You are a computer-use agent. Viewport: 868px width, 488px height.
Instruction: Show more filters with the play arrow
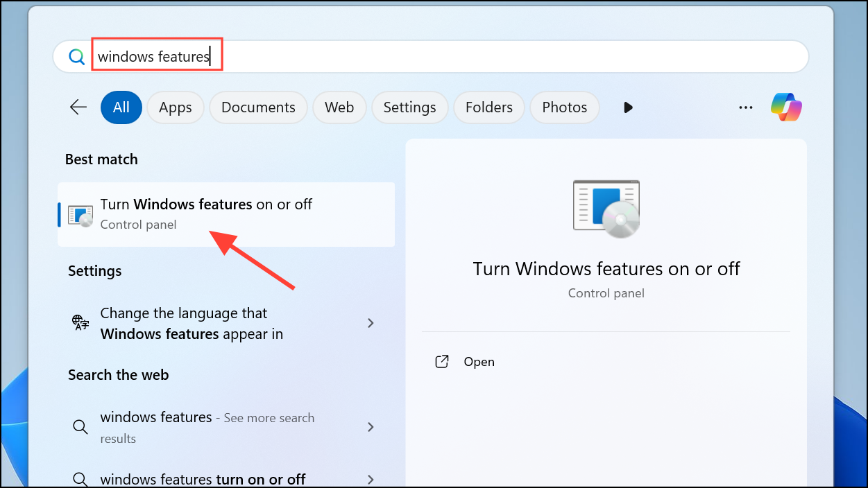coord(628,107)
